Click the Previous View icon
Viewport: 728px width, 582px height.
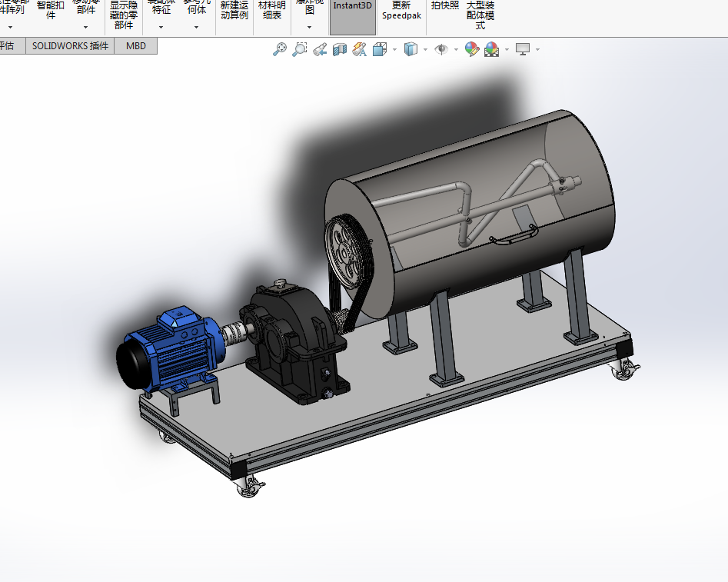(320, 49)
